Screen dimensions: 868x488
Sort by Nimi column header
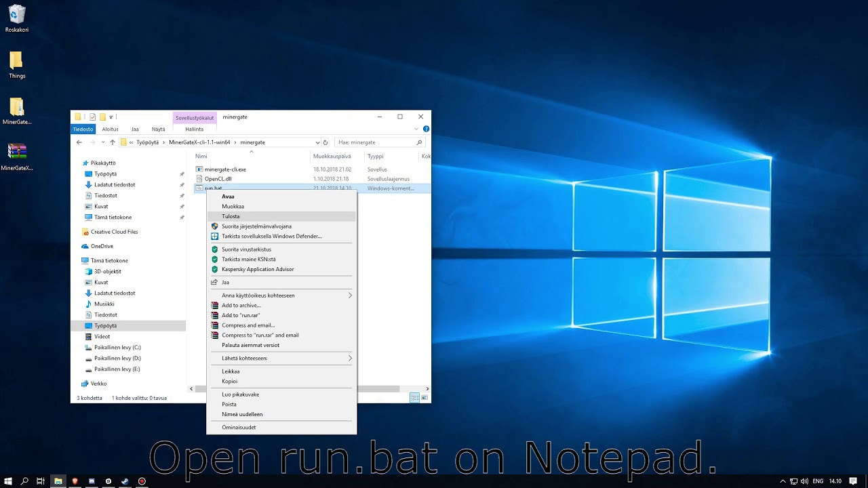(x=201, y=157)
